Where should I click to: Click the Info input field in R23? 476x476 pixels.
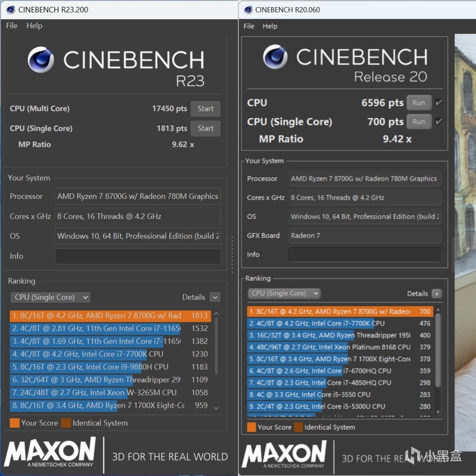click(x=138, y=256)
